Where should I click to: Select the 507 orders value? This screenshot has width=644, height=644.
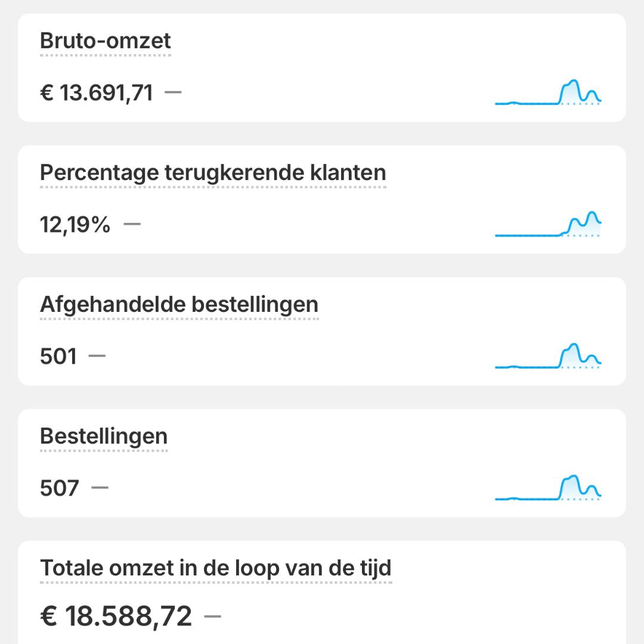point(60,488)
